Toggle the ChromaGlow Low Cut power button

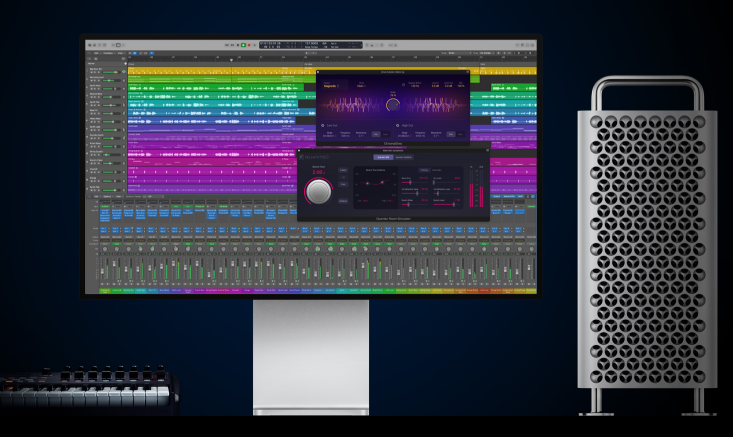pos(323,126)
